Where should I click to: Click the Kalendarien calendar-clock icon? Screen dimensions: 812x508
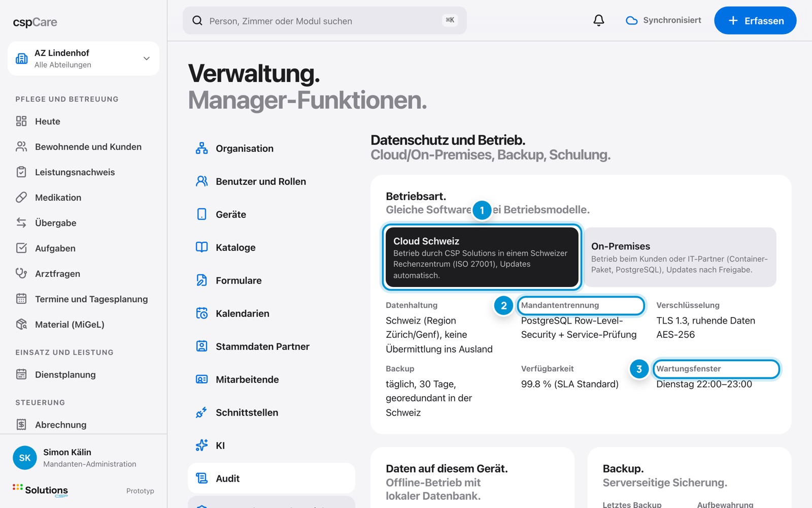(201, 313)
